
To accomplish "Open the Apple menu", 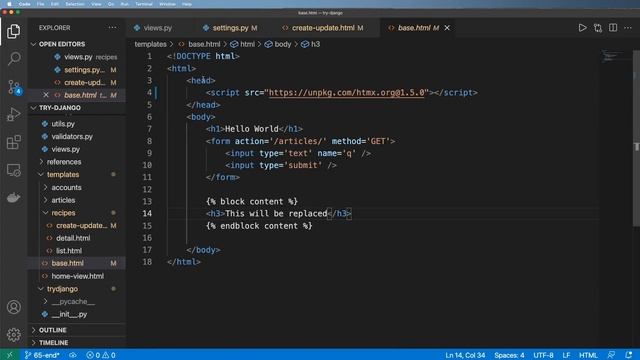I will (x=9, y=4).
